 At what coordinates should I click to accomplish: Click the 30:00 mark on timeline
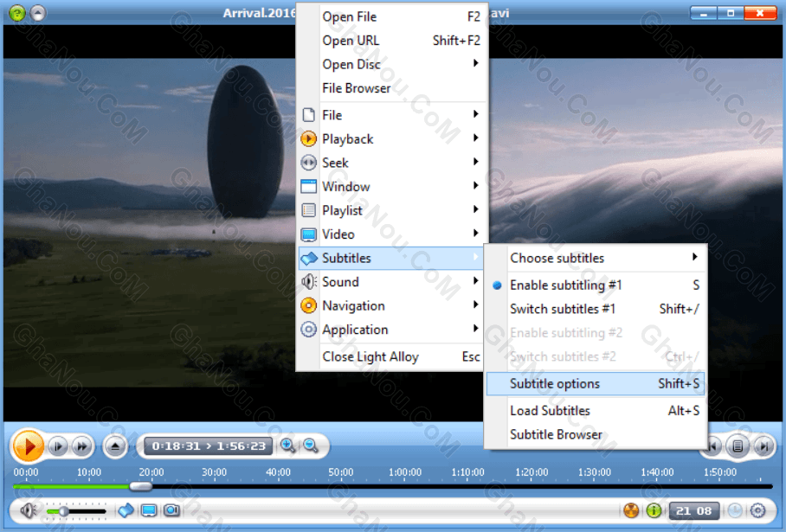pyautogui.click(x=215, y=472)
